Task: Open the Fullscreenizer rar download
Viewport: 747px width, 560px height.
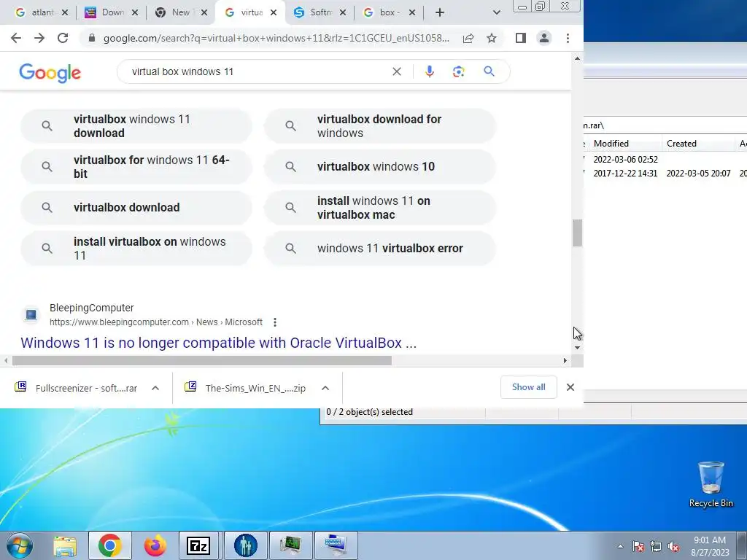Action: click(x=76, y=388)
